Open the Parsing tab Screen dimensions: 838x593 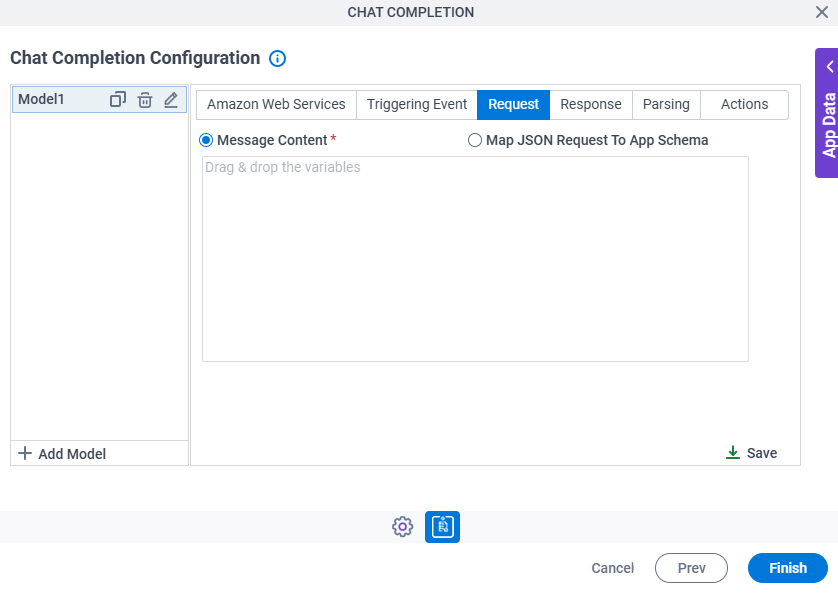tap(666, 104)
